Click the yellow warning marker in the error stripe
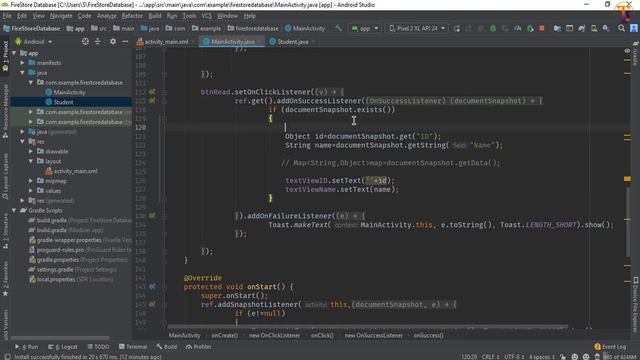 tap(627, 179)
